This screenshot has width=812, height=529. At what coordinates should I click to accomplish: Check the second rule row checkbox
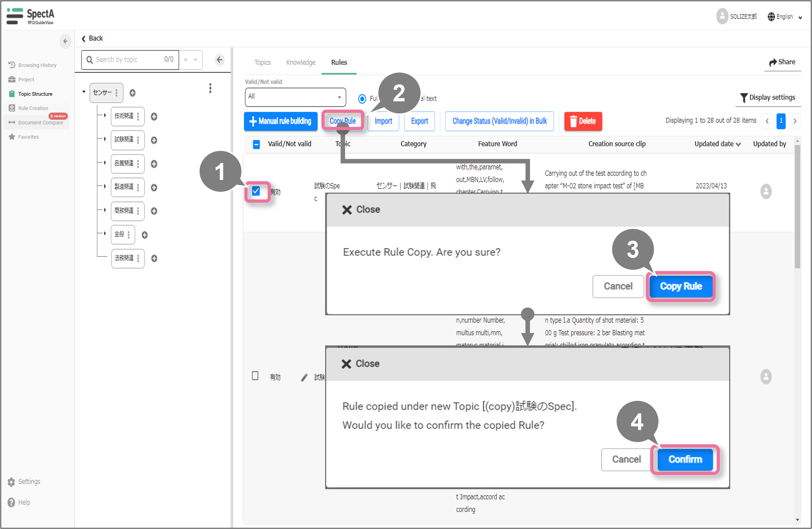pos(255,376)
